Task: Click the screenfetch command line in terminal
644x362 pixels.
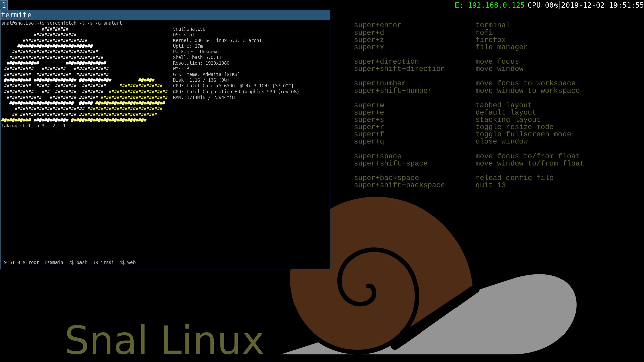Action: pyautogui.click(x=62, y=23)
